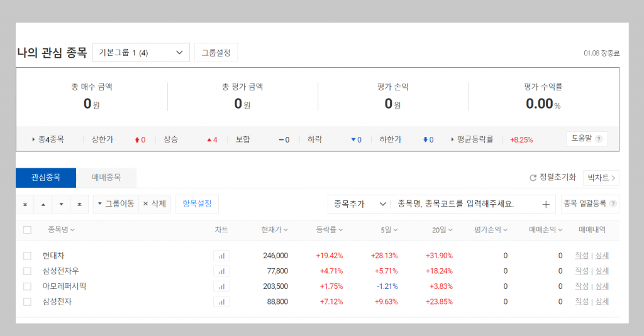Select the 관심종목 tab

tap(46, 178)
